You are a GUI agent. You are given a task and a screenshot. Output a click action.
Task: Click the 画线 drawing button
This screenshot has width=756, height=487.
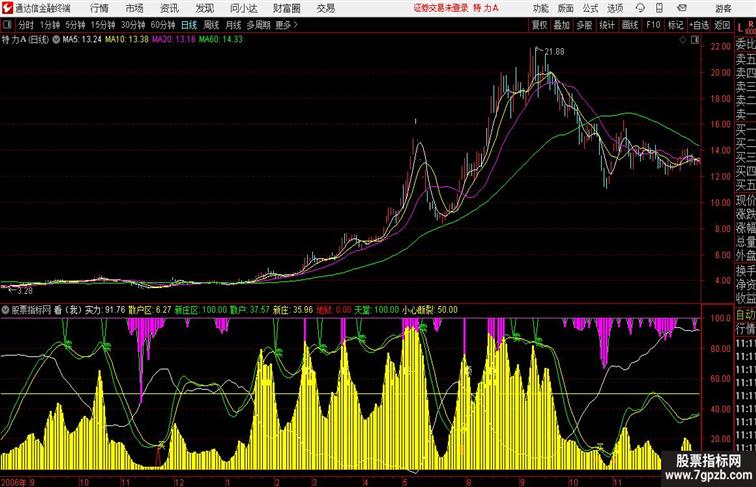pos(630,25)
